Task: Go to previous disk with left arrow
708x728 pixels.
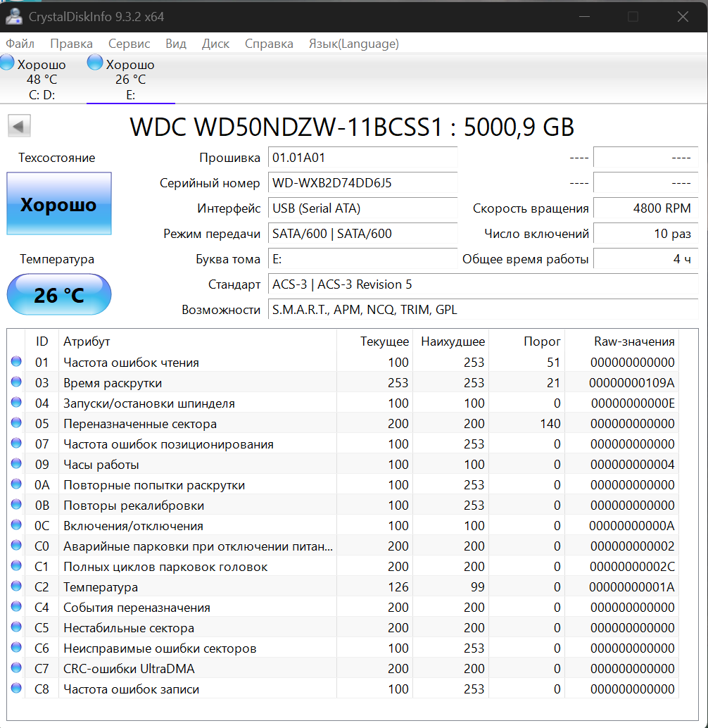Action: 19,126
